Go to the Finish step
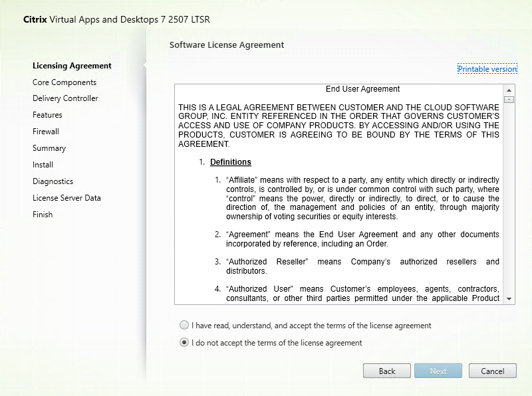This screenshot has height=396, width=532. point(43,215)
